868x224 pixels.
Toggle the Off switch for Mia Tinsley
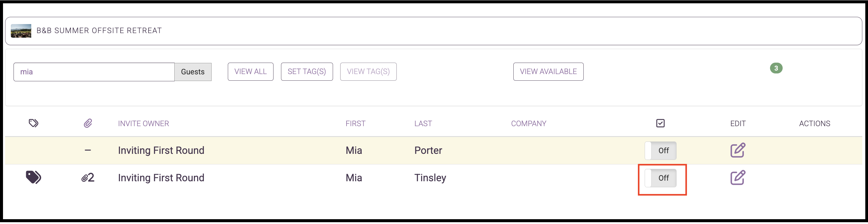coord(660,178)
